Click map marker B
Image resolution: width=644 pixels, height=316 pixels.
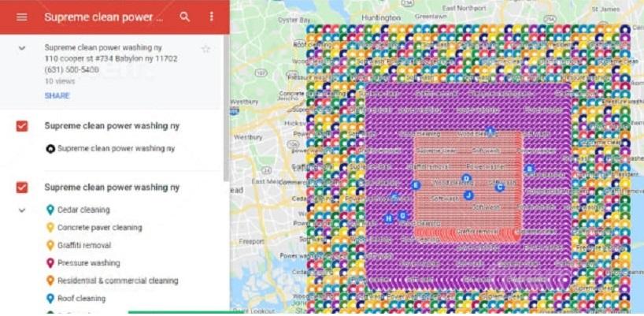[x=529, y=169]
